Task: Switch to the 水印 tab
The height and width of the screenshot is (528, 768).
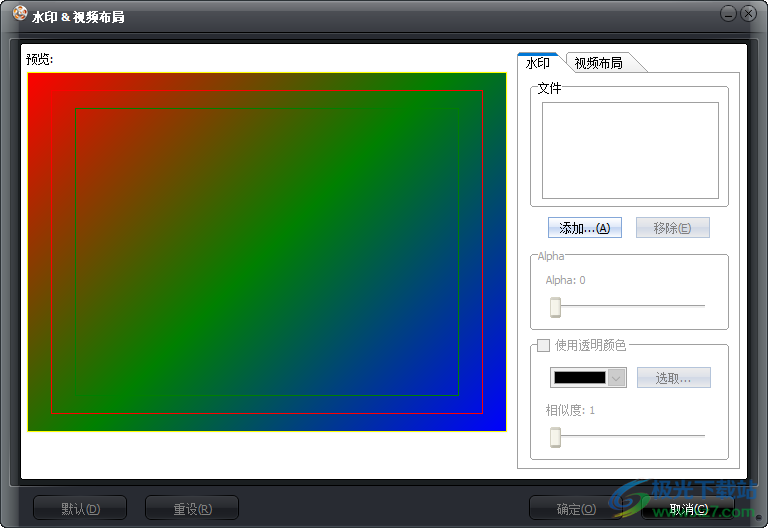Action: (538, 63)
